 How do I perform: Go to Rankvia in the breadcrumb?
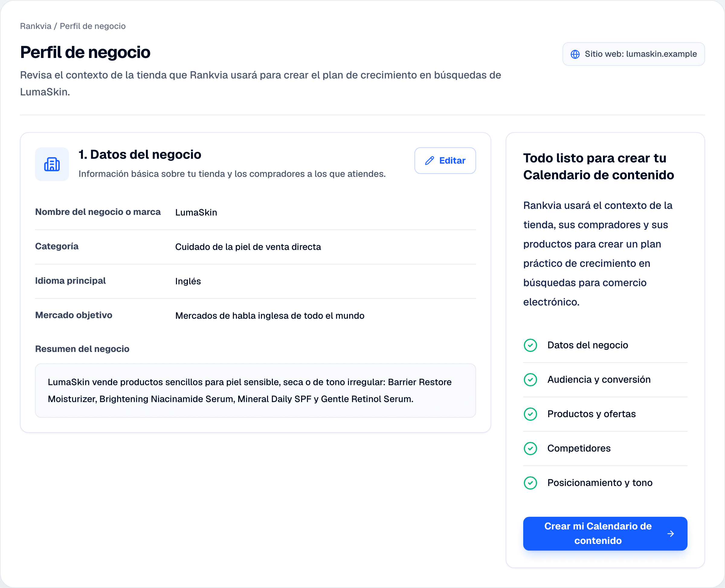(x=36, y=26)
